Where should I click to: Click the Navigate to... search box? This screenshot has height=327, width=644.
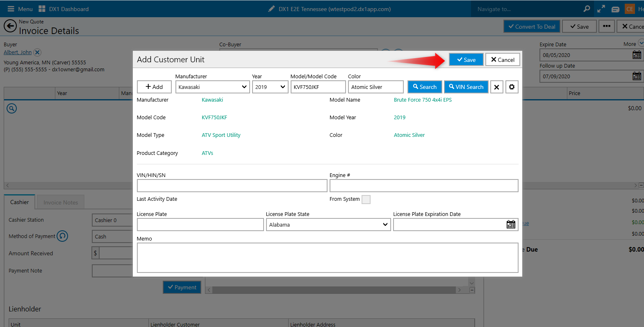[526, 9]
